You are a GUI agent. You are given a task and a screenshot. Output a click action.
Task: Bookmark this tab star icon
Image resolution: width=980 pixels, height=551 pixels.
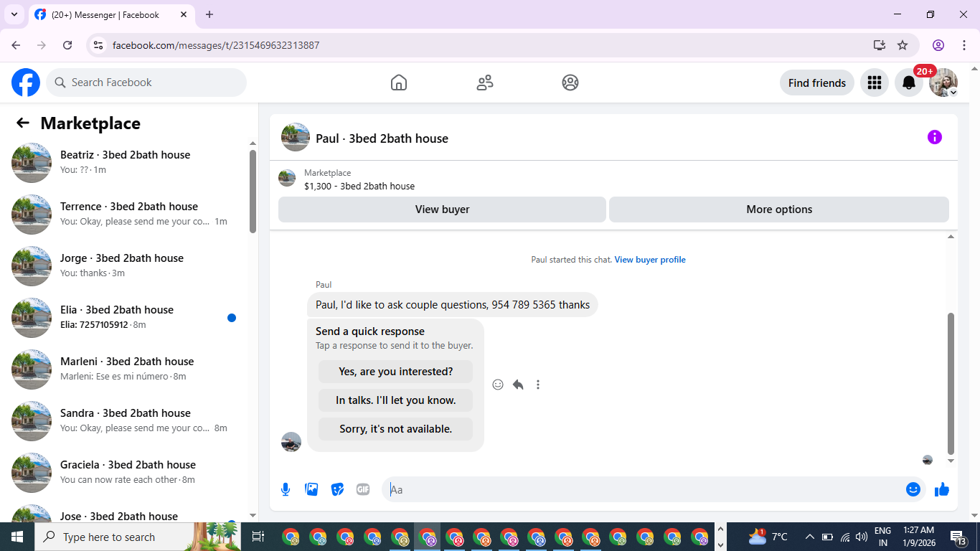pyautogui.click(x=903, y=45)
